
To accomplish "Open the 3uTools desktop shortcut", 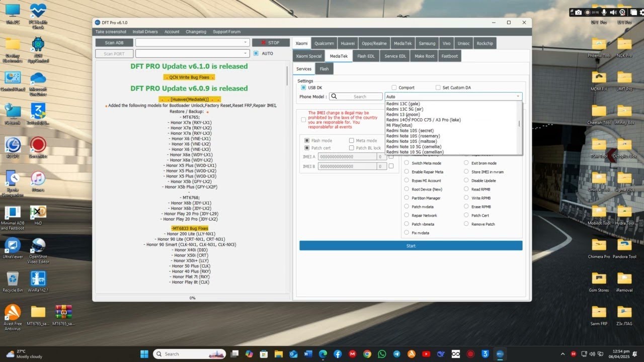I will point(38,114).
